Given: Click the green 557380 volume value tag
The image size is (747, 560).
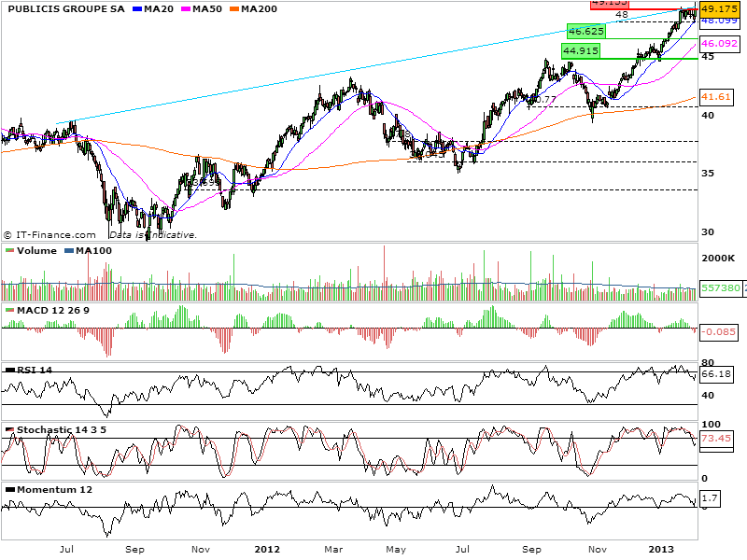Looking at the screenshot, I should [x=721, y=288].
